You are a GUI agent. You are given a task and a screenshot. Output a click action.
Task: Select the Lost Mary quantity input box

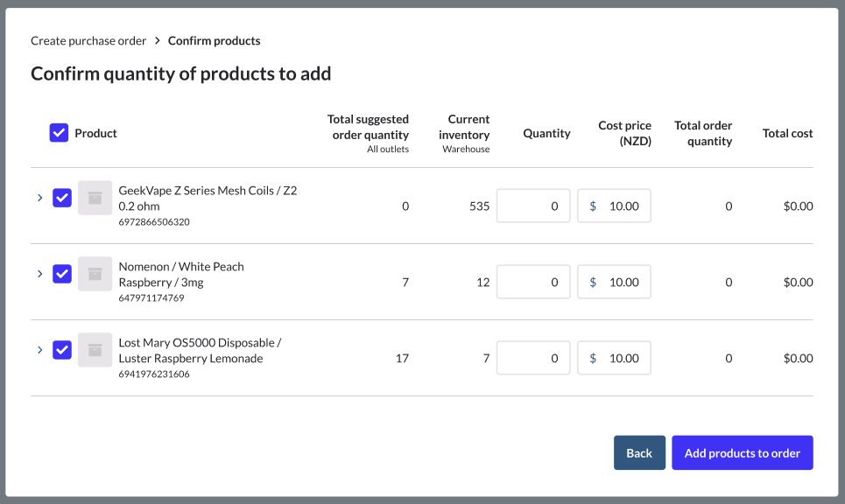coord(533,359)
